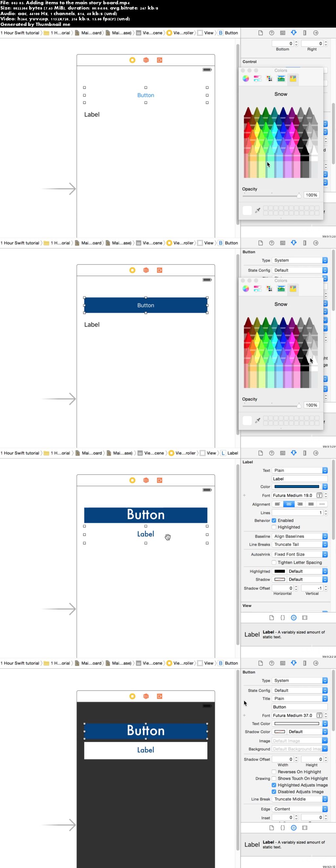This screenshot has width=336, height=868.
Task: Uncheck Disabled Adjusts Image checkbox
Action: point(274,792)
